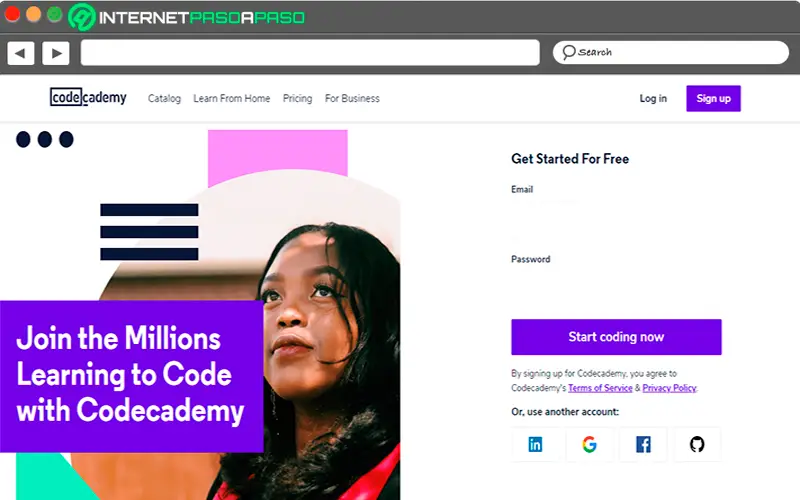Click the browser forward arrow button
800x500 pixels.
click(x=56, y=53)
